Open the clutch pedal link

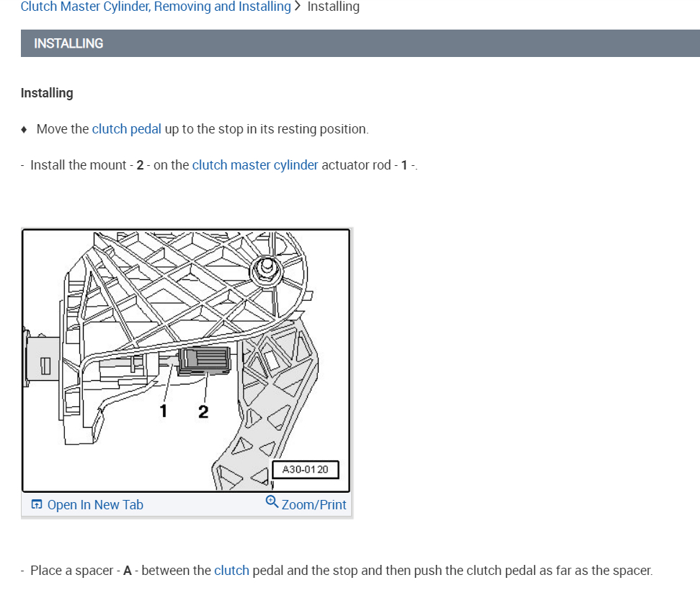[126, 128]
